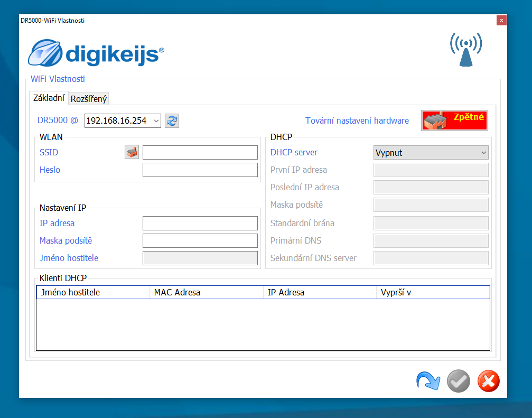Expand the DHCP server dropdown
532x418 pixels.
431,153
